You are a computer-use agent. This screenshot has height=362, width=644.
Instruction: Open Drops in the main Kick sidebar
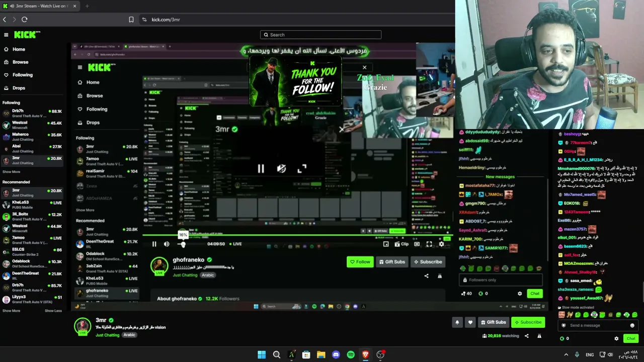pyautogui.click(x=33, y=88)
